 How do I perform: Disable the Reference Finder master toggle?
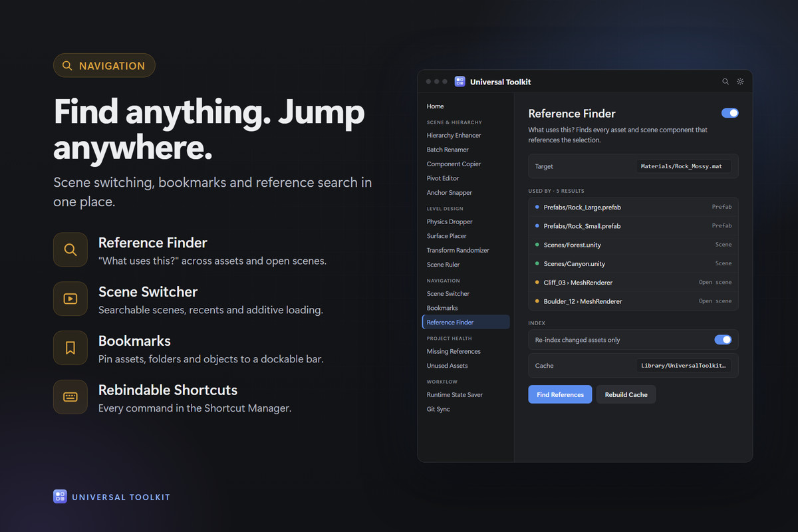tap(730, 113)
